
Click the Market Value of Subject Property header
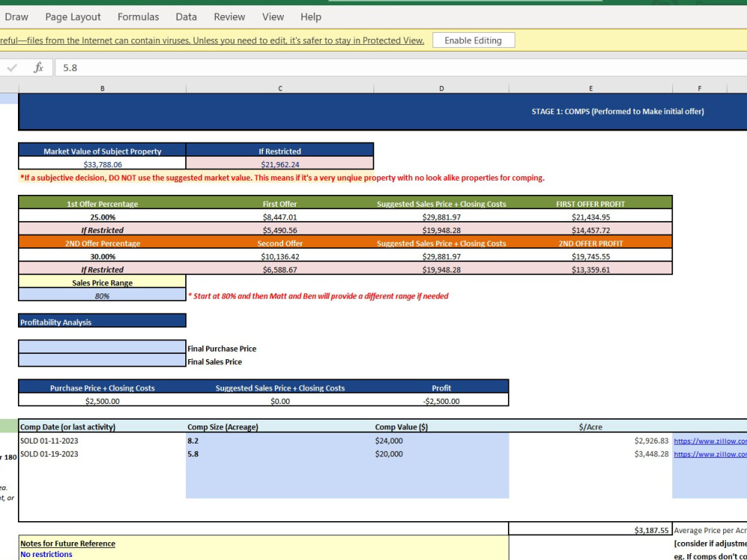102,151
